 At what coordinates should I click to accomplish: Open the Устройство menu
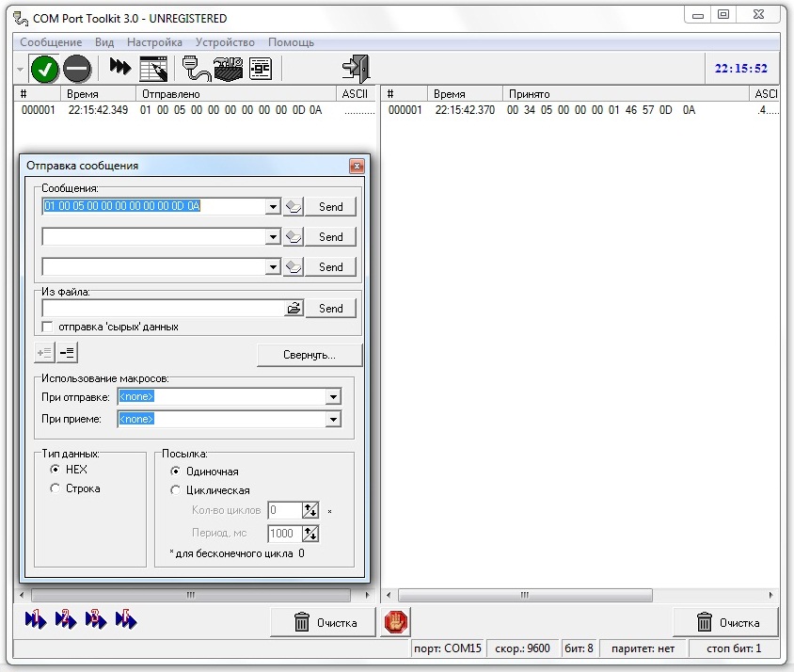225,42
